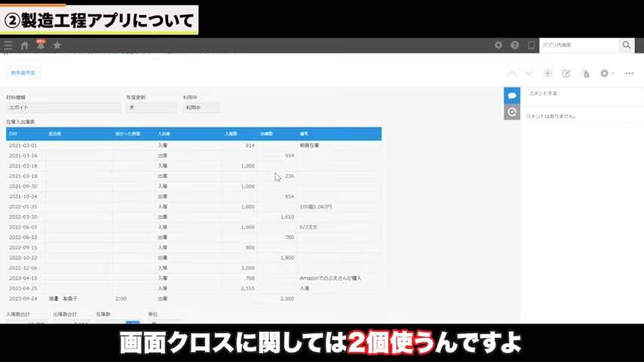Click the 入庫数 value 2,515
This screenshot has height=362, width=644.
[x=247, y=288]
